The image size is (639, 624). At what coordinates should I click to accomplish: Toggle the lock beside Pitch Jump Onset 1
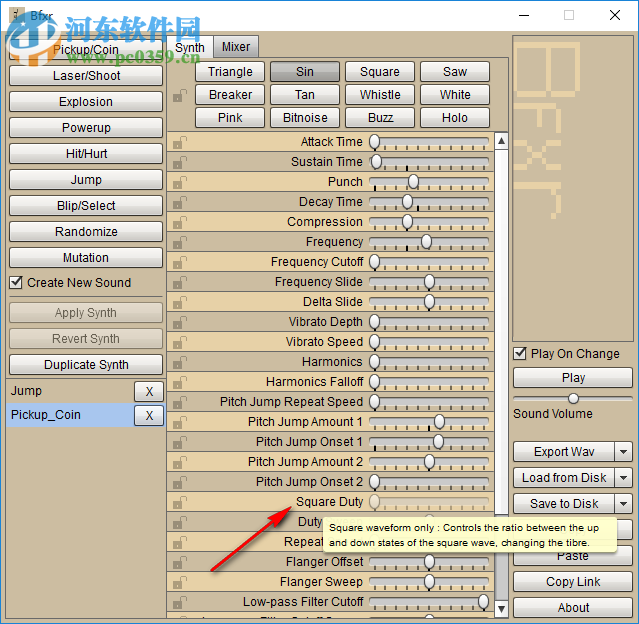pos(180,442)
